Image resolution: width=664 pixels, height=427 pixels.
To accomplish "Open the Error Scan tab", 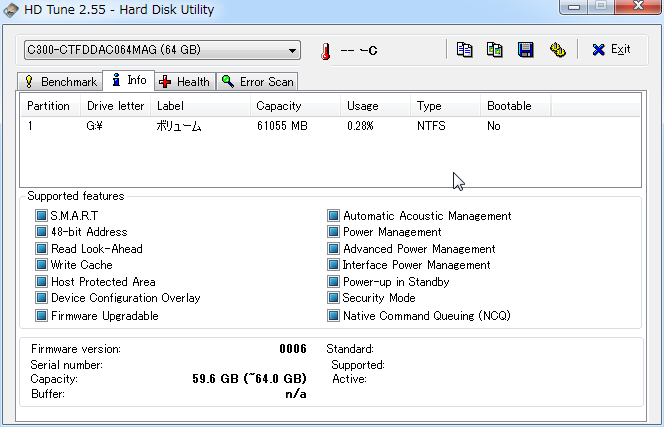I will click(x=257, y=81).
